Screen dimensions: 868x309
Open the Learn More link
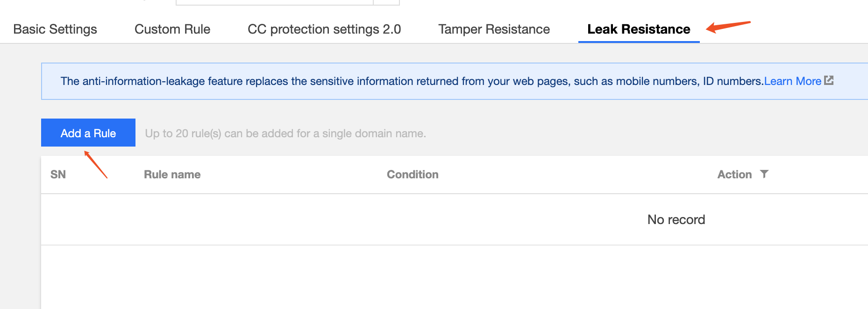pos(792,81)
